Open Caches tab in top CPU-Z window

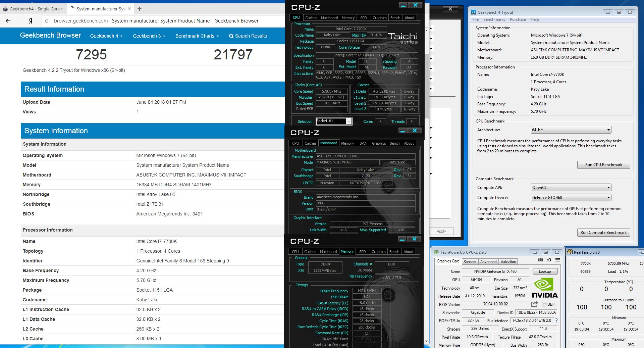pos(311,18)
